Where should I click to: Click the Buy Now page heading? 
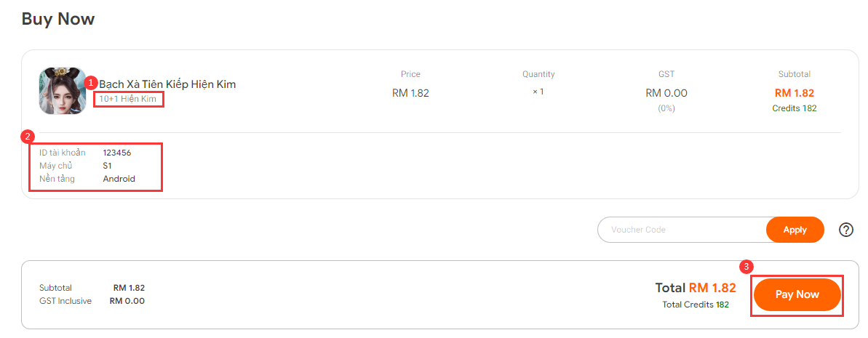(x=58, y=19)
